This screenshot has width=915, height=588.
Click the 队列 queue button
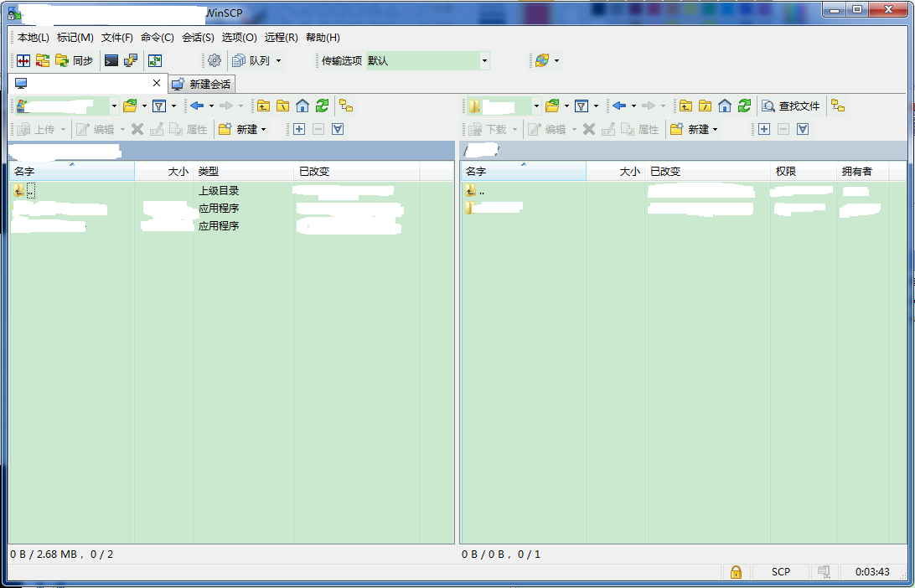251,60
